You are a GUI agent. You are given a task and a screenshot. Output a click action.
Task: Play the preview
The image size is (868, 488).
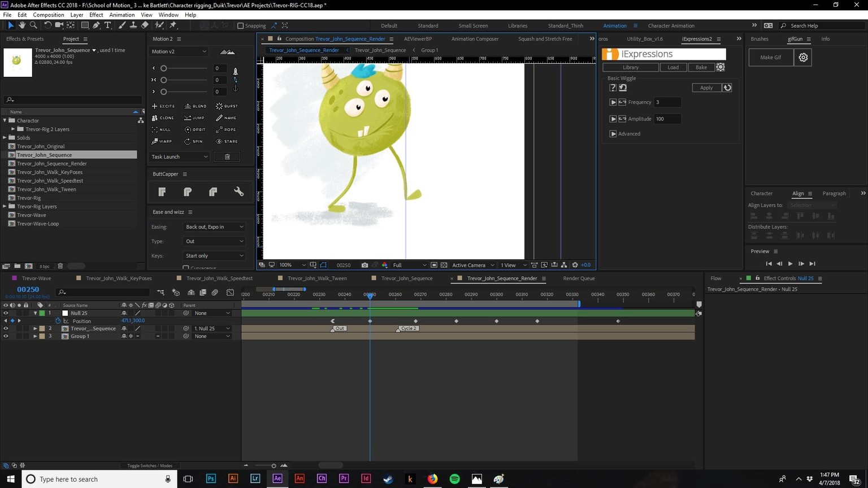point(790,264)
